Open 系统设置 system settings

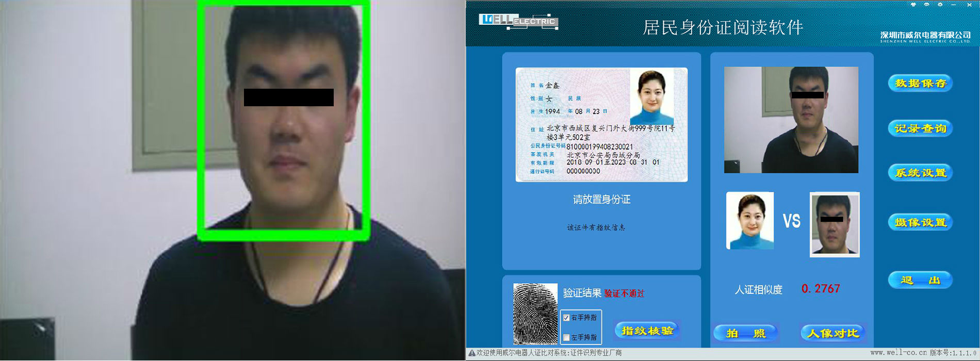click(920, 173)
